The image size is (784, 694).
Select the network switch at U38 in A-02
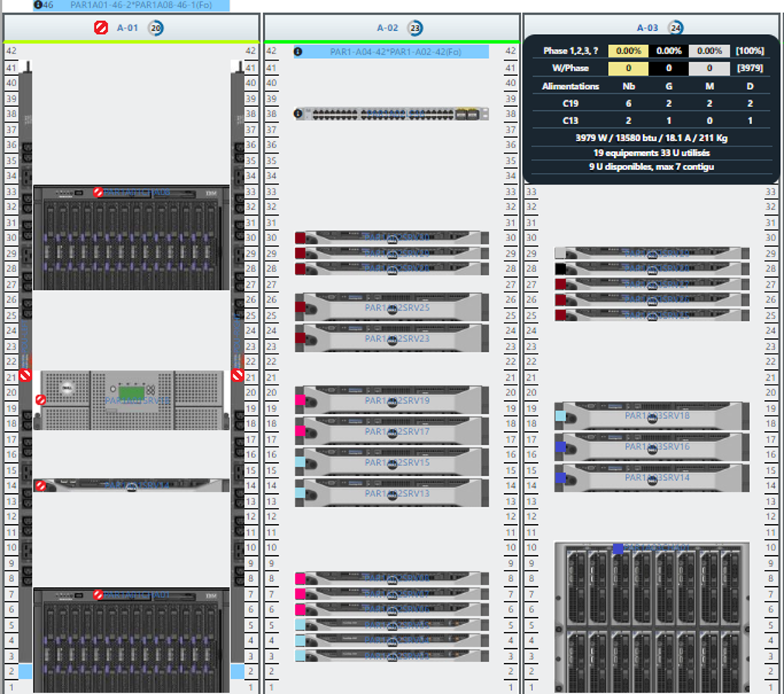pyautogui.click(x=392, y=114)
